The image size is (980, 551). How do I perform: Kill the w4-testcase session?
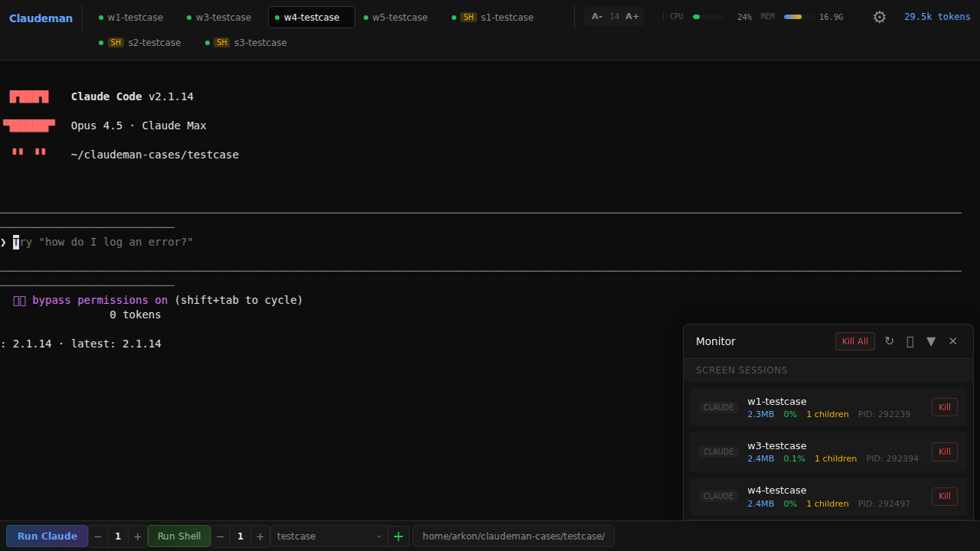click(x=944, y=496)
